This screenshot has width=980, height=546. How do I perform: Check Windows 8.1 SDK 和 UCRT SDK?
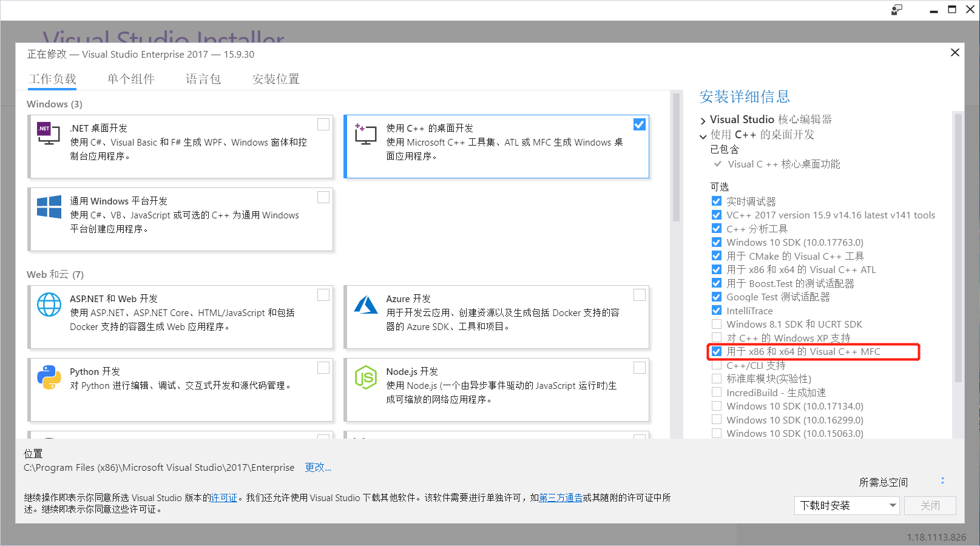[x=717, y=324]
